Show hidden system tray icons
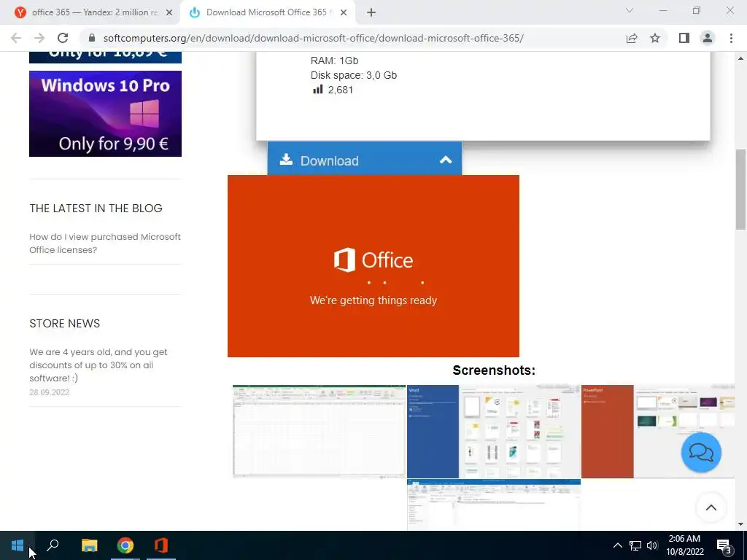The height and width of the screenshot is (560, 747). pyautogui.click(x=617, y=545)
